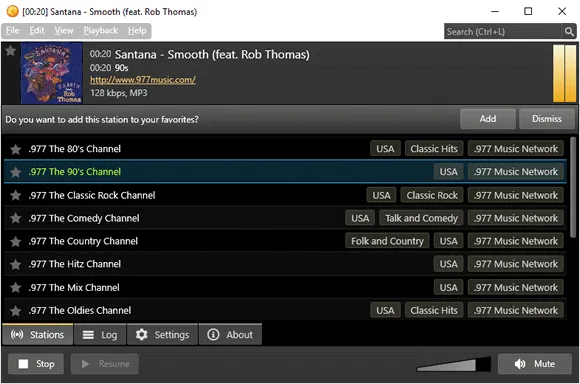
Task: Click Classic Hits tag on 80's Channel row
Action: coord(434,149)
